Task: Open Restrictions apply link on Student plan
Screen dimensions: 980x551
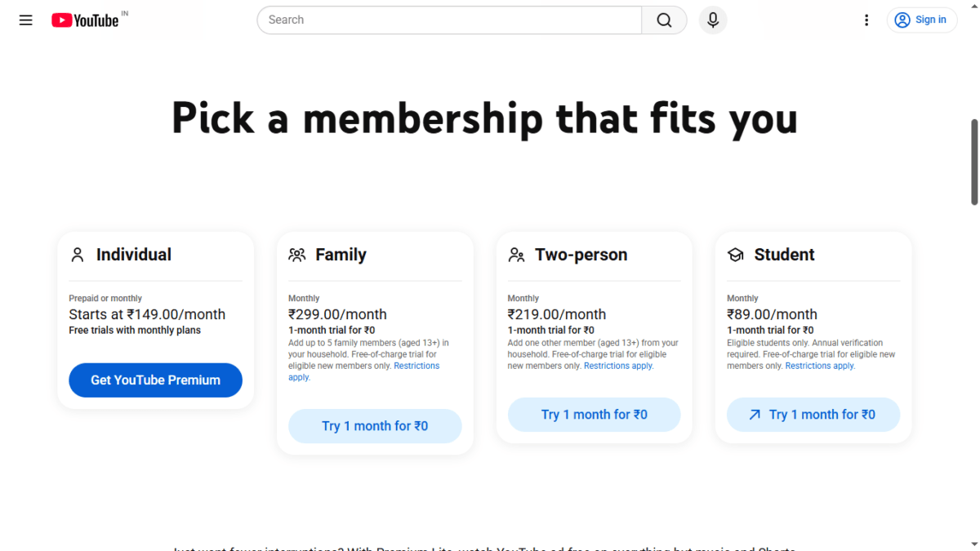Action: click(819, 365)
